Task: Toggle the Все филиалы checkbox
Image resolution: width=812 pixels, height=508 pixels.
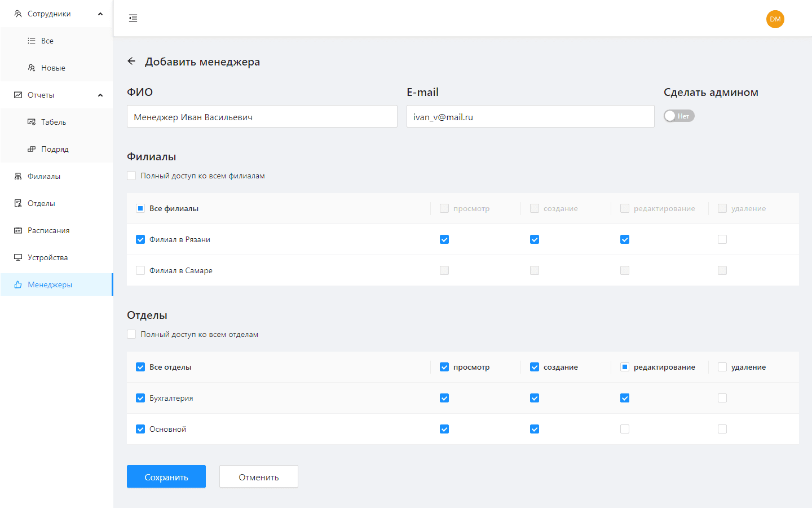Action: coord(140,208)
